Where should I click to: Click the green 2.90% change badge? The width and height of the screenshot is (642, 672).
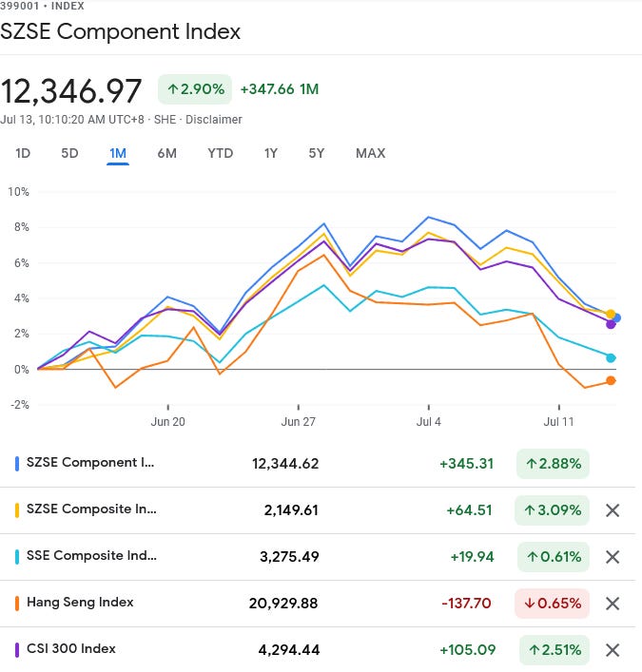[195, 89]
